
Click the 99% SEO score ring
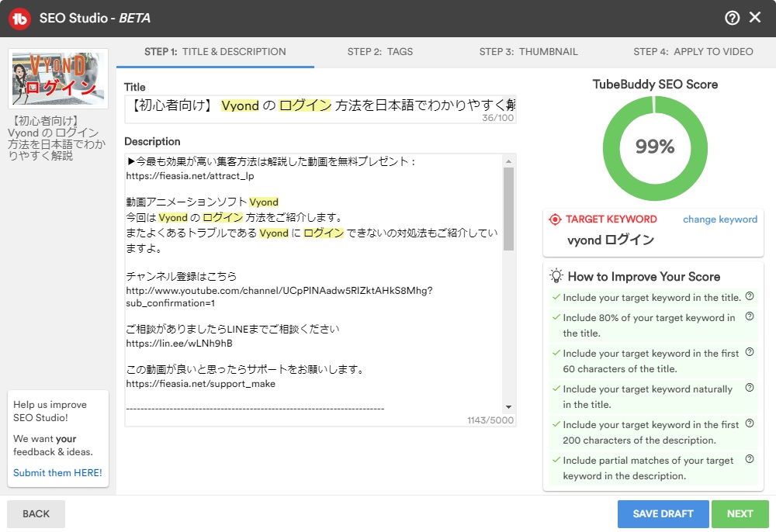[x=655, y=148]
